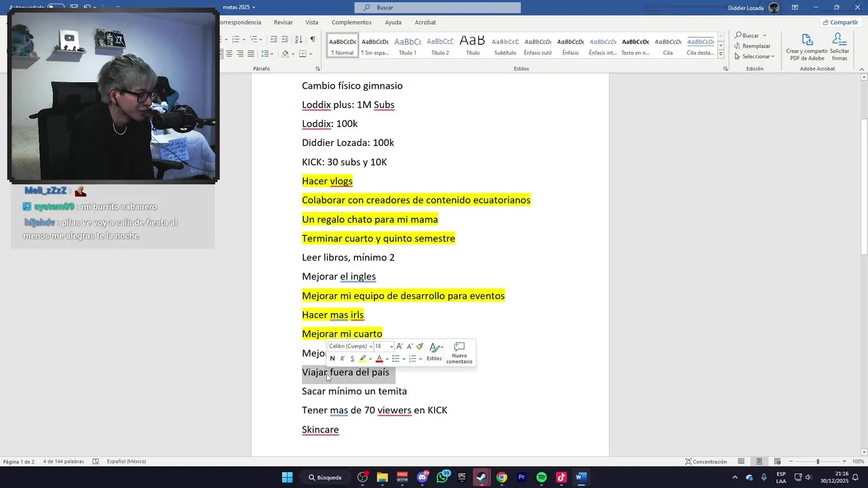Open Google Chrome from the taskbar
868x488 pixels.
pos(501,477)
